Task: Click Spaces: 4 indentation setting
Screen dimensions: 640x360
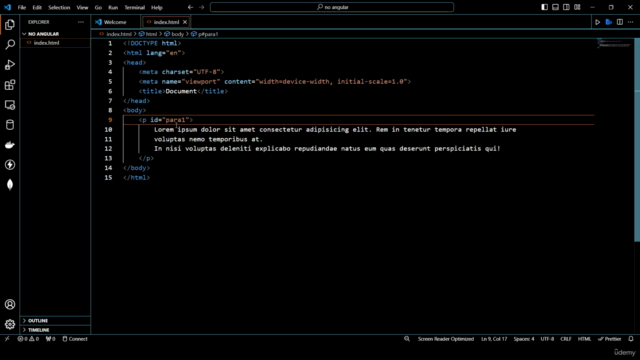Action: (524, 339)
